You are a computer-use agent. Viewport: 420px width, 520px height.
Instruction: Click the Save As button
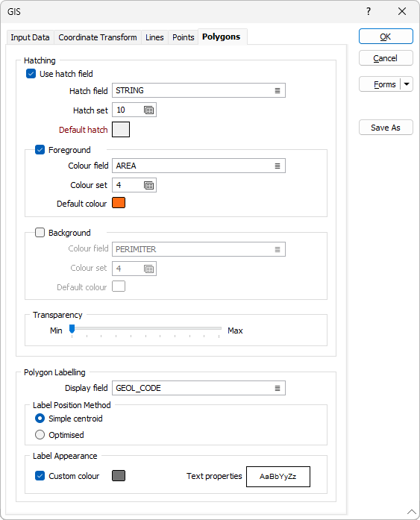386,128
